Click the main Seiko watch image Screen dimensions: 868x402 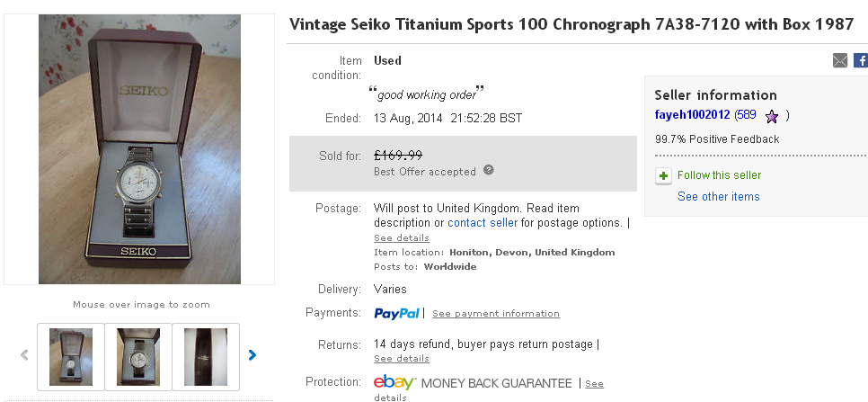pos(139,148)
